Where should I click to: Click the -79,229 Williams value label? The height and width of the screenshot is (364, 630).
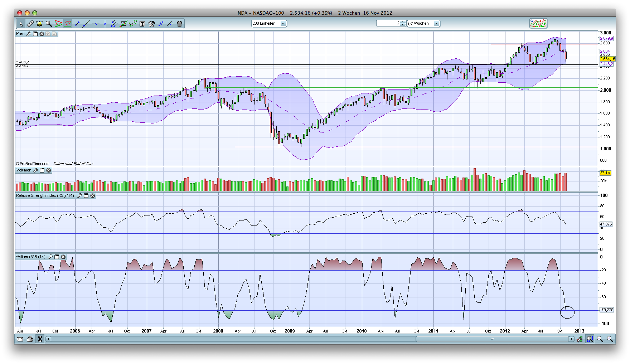pos(607,310)
